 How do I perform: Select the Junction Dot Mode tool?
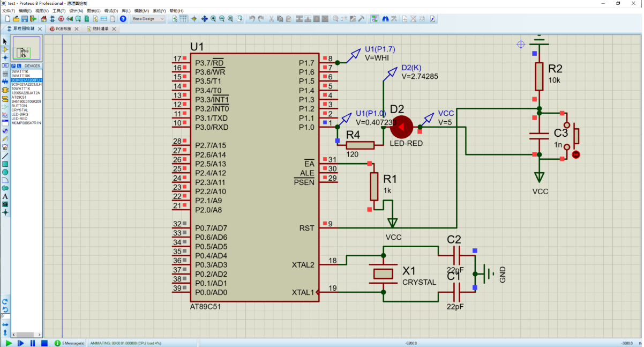click(x=5, y=57)
